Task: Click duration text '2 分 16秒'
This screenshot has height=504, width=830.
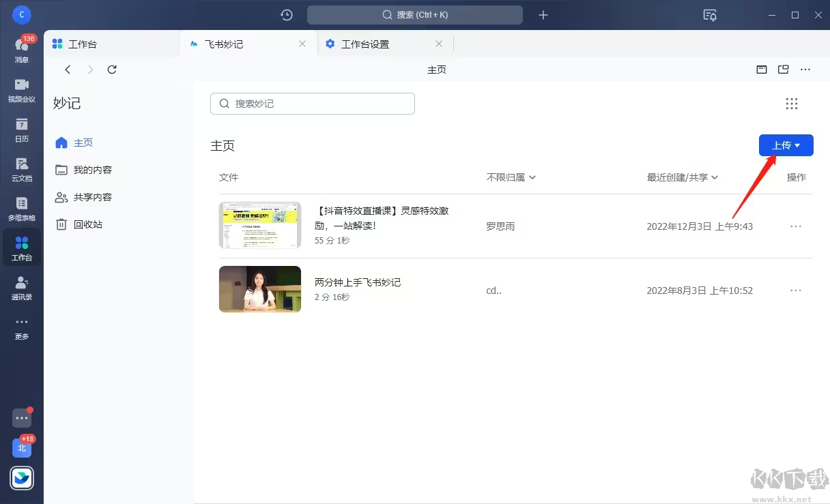Action: [332, 297]
